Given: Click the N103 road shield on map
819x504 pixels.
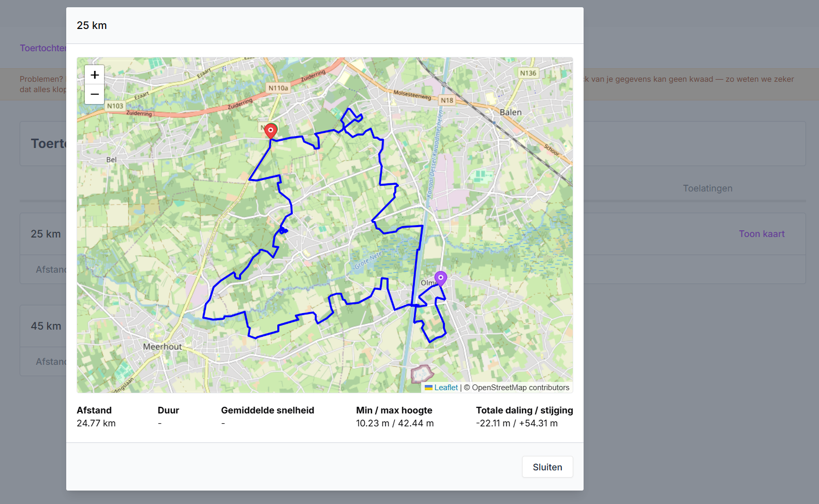Looking at the screenshot, I should click(x=115, y=106).
